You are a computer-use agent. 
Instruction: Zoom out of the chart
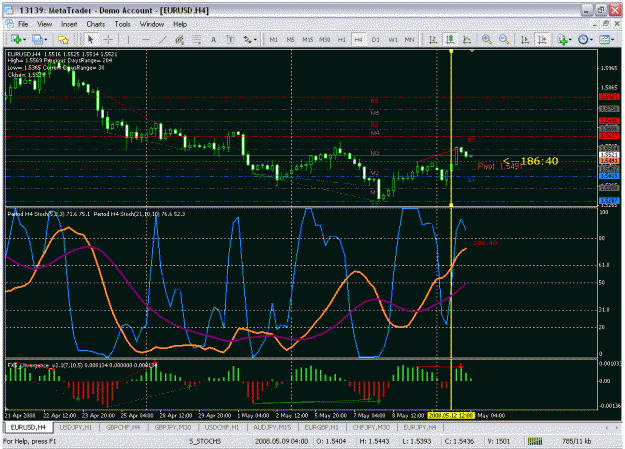coord(503,39)
